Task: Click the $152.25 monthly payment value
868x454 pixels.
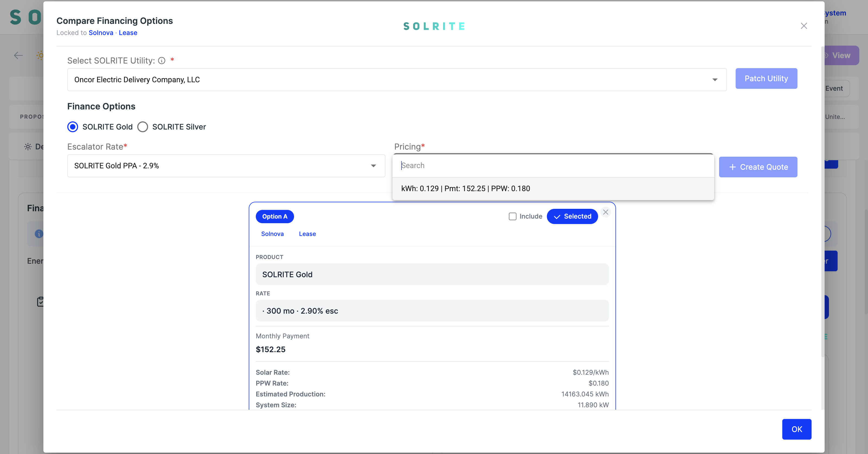Action: [x=271, y=349]
